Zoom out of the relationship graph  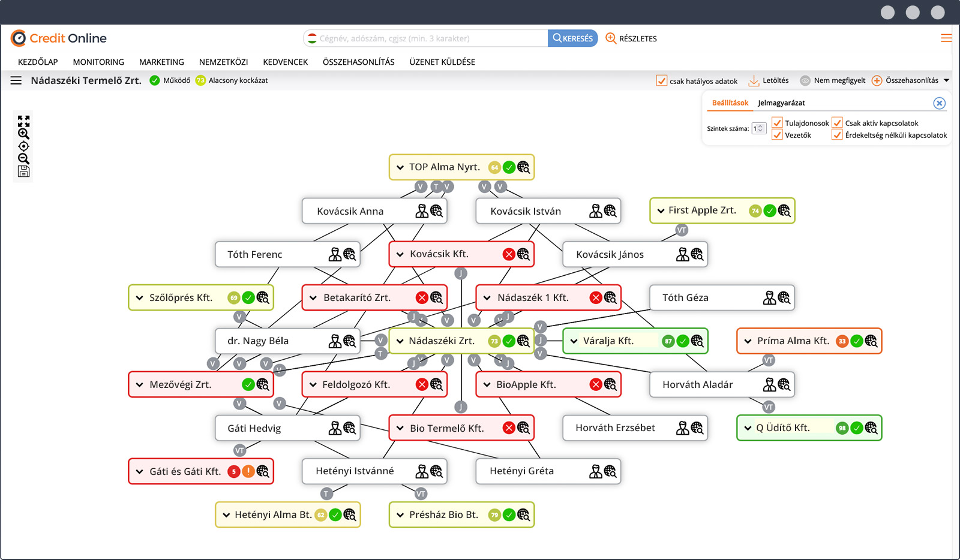tap(23, 159)
